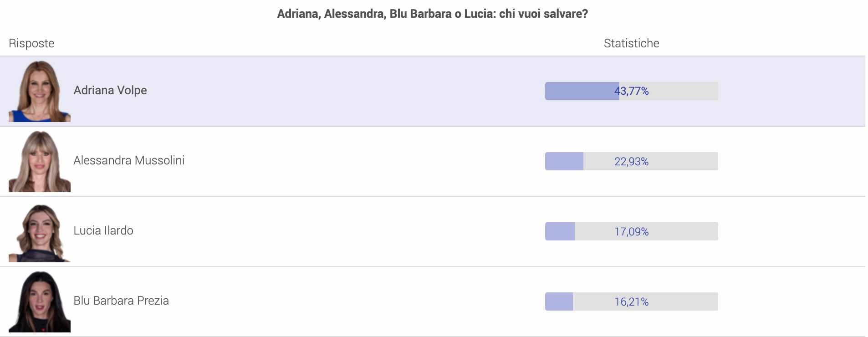Click Adriana Volpe's portrait photo
Image resolution: width=868 pixels, height=337 pixels.
pos(40,91)
